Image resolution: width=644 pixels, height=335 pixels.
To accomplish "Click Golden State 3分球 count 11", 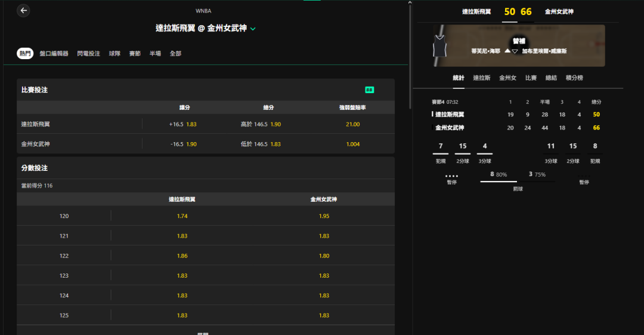I will [551, 146].
